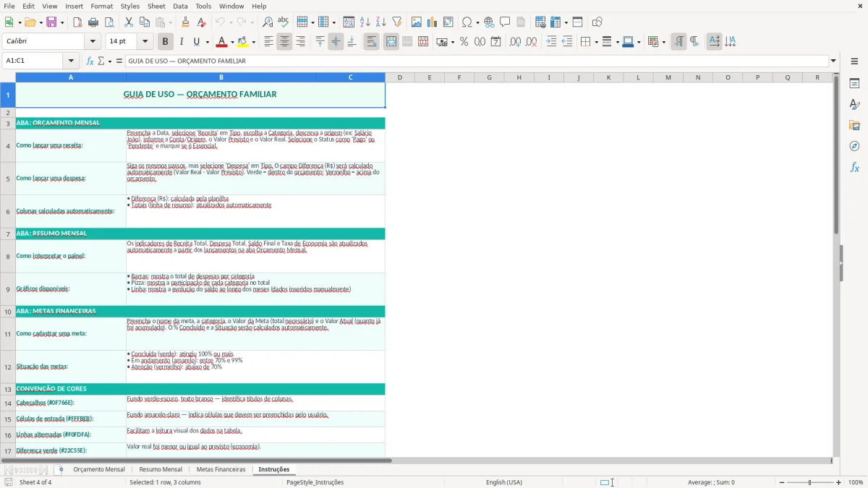Open the Sheet menu
868x488 pixels.
[x=156, y=6]
